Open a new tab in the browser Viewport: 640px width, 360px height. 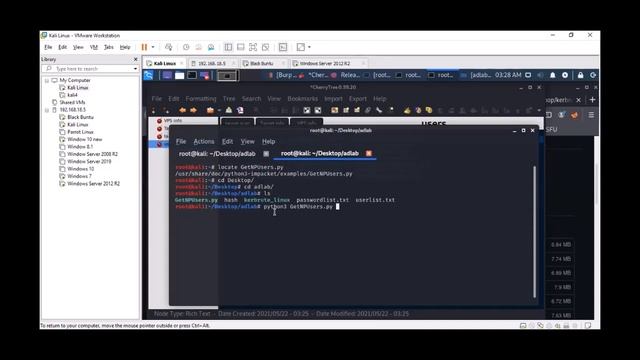[x=592, y=100]
